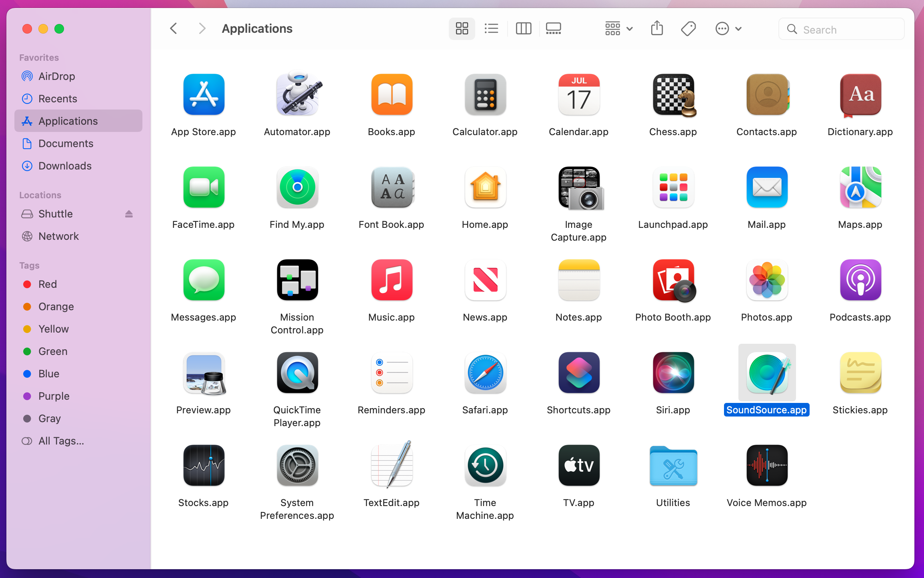The width and height of the screenshot is (924, 578).
Task: Filter by the Purple tag
Action: 78,396
